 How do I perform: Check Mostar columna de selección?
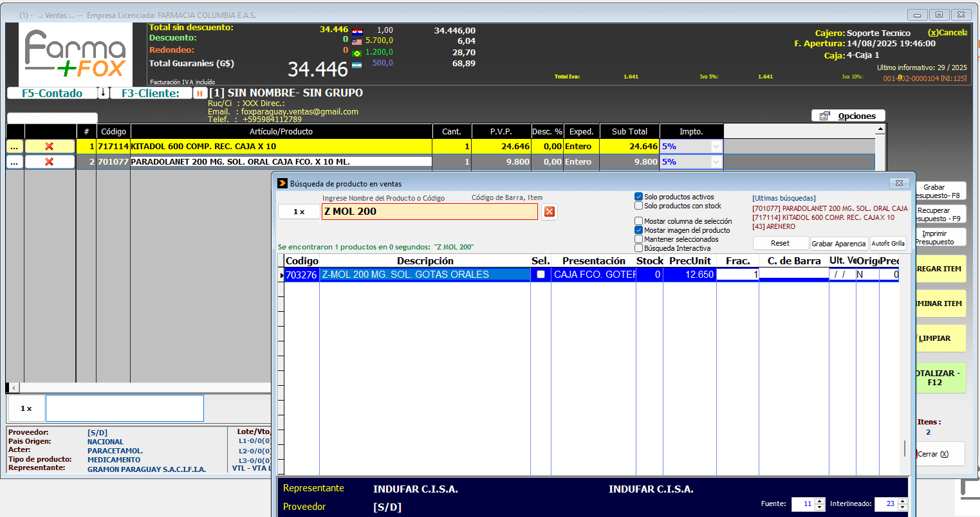point(639,221)
